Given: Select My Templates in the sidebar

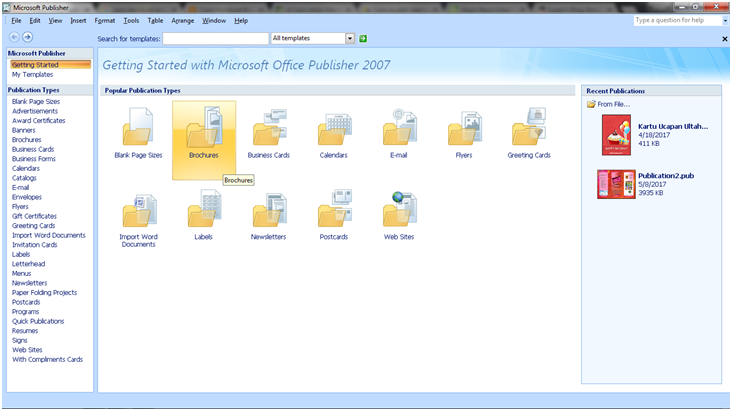Looking at the screenshot, I should click(32, 74).
